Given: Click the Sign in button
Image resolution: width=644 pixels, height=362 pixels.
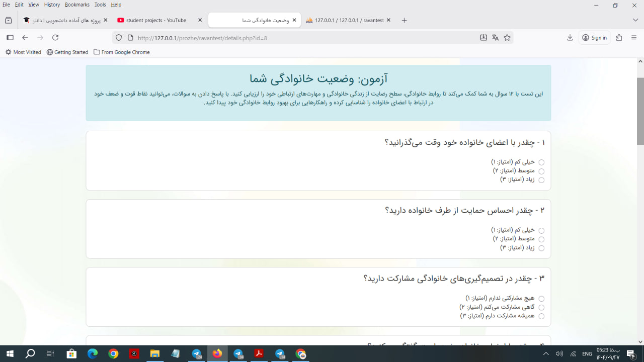Looking at the screenshot, I should (594, 38).
